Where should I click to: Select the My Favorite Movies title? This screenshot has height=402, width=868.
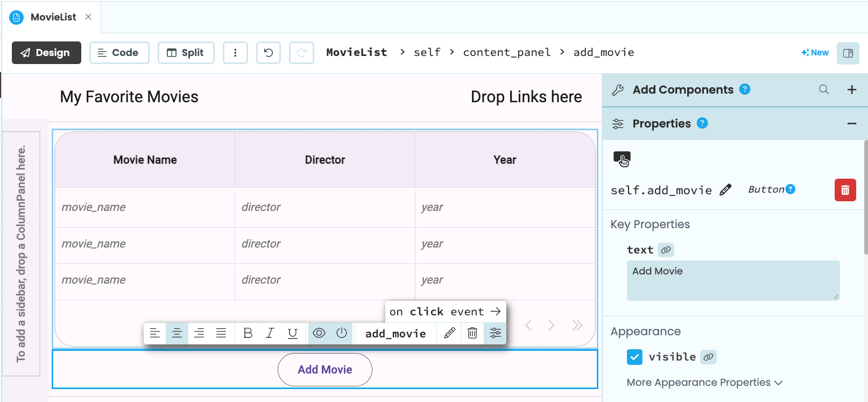coord(129,97)
